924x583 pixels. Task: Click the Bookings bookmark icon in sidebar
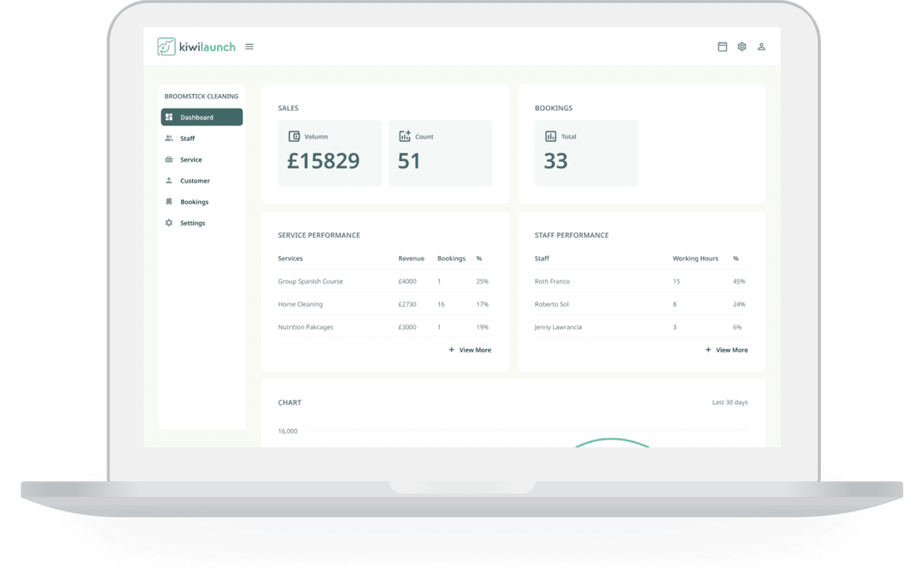(169, 202)
